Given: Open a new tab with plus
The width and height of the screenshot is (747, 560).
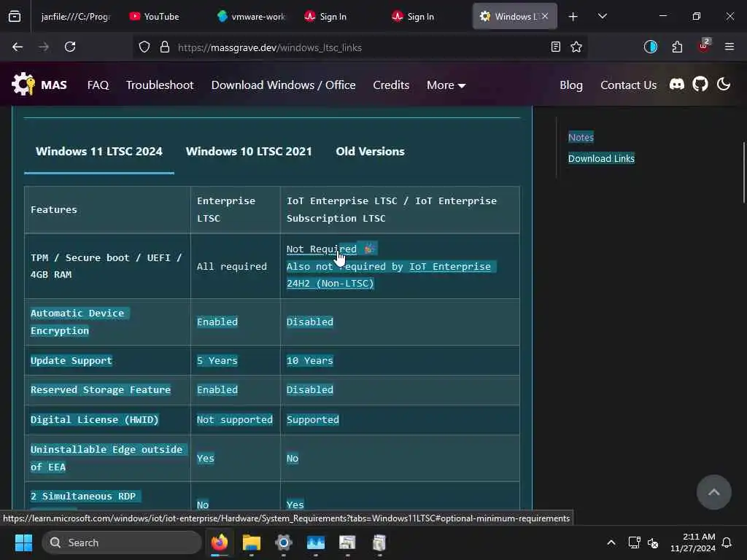Looking at the screenshot, I should (x=573, y=17).
